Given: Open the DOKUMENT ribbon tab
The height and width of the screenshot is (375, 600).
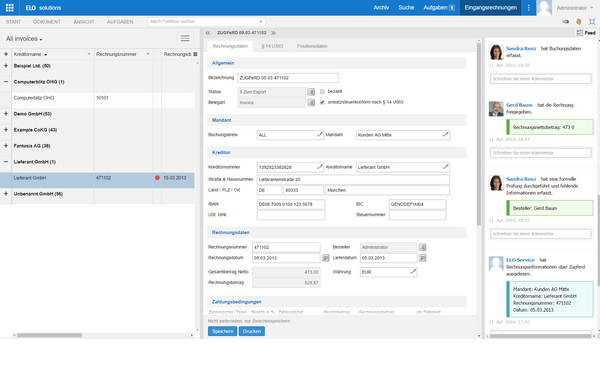Looking at the screenshot, I should click(x=47, y=22).
